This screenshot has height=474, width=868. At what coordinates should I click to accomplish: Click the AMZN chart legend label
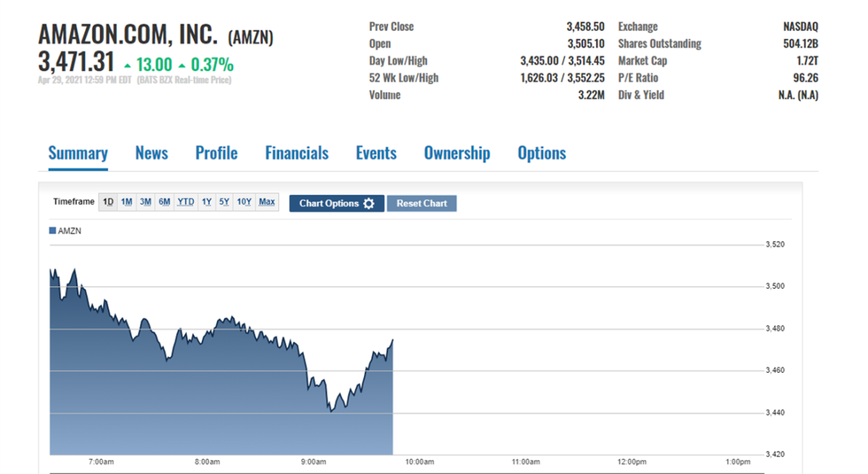pos(69,231)
